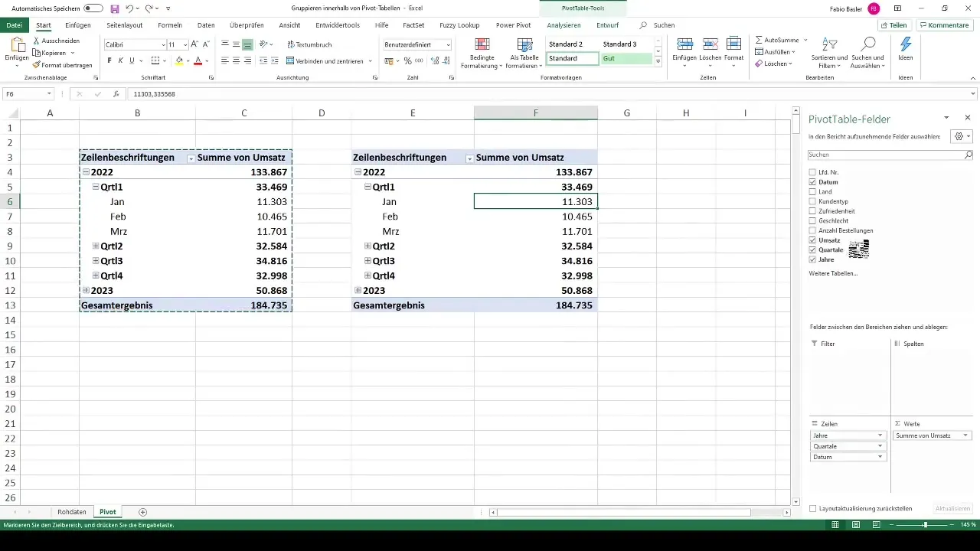The image size is (980, 551).
Task: Check the Land field checkbox
Action: click(813, 191)
